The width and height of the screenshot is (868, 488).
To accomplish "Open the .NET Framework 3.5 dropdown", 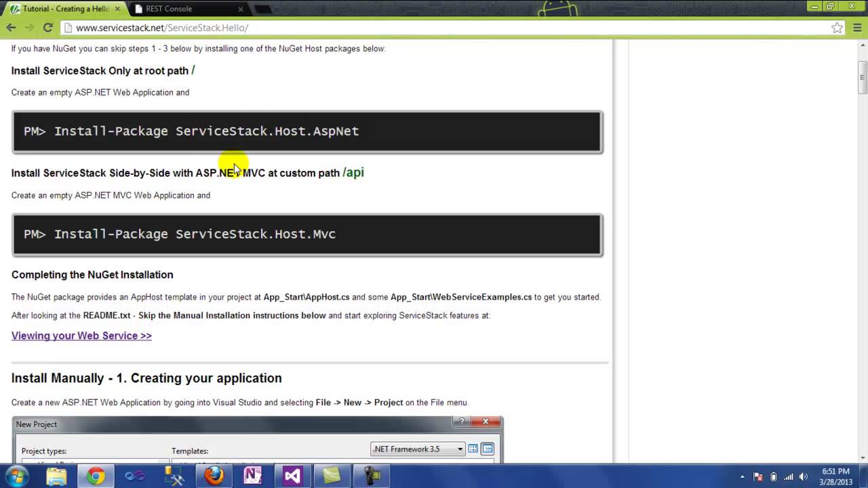I will 418,449.
